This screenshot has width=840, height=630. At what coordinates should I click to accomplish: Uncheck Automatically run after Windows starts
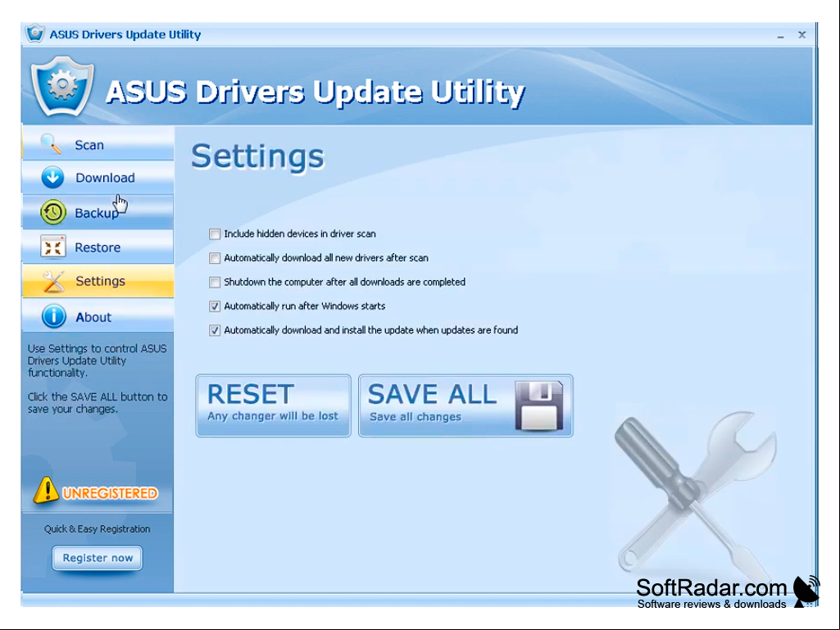tap(215, 306)
